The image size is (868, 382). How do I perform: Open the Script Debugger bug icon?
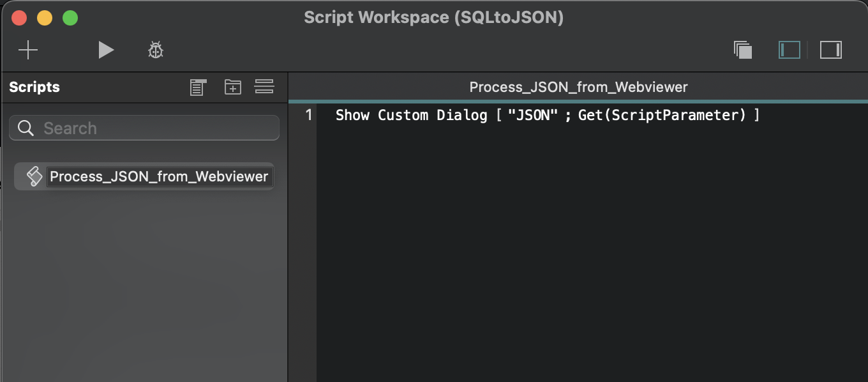coord(156,50)
